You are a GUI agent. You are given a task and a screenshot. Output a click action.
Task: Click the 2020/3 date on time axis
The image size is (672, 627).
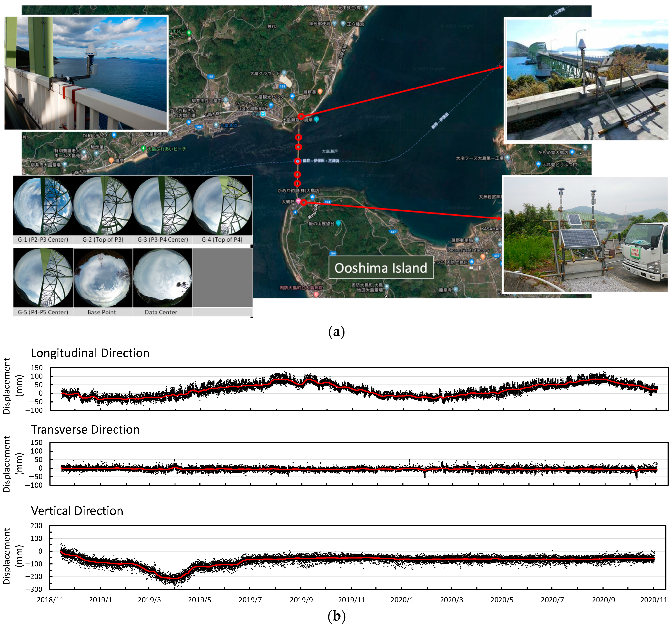451,600
